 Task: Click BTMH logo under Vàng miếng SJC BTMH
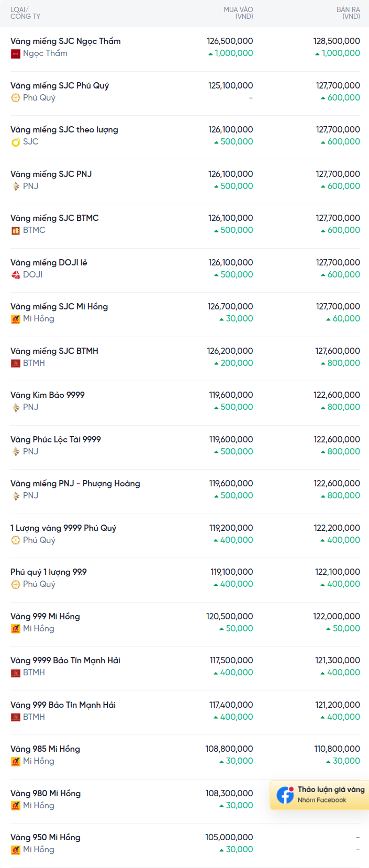pyautogui.click(x=16, y=363)
